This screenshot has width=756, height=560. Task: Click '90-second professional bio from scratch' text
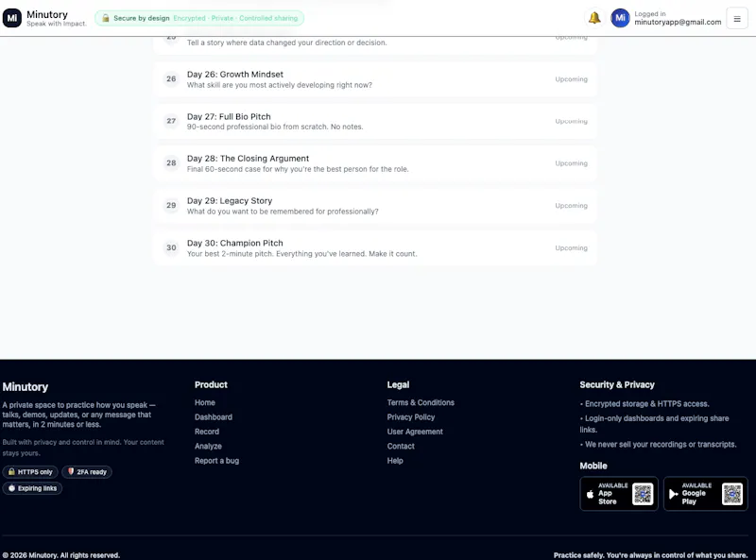[x=275, y=127]
